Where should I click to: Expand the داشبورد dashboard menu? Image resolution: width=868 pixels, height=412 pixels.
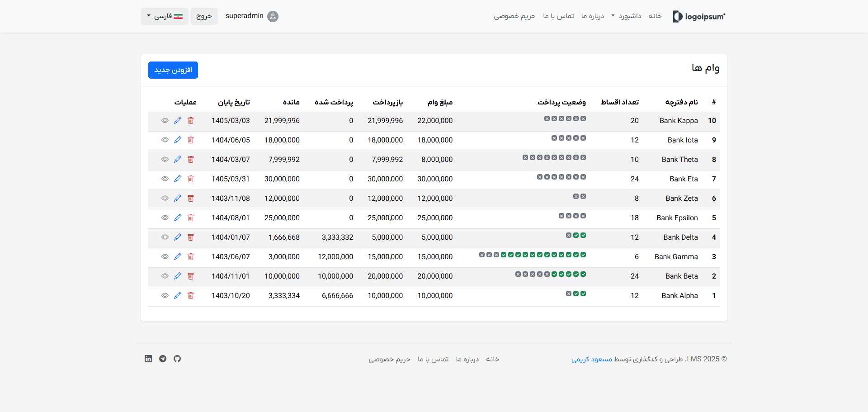[x=626, y=16]
